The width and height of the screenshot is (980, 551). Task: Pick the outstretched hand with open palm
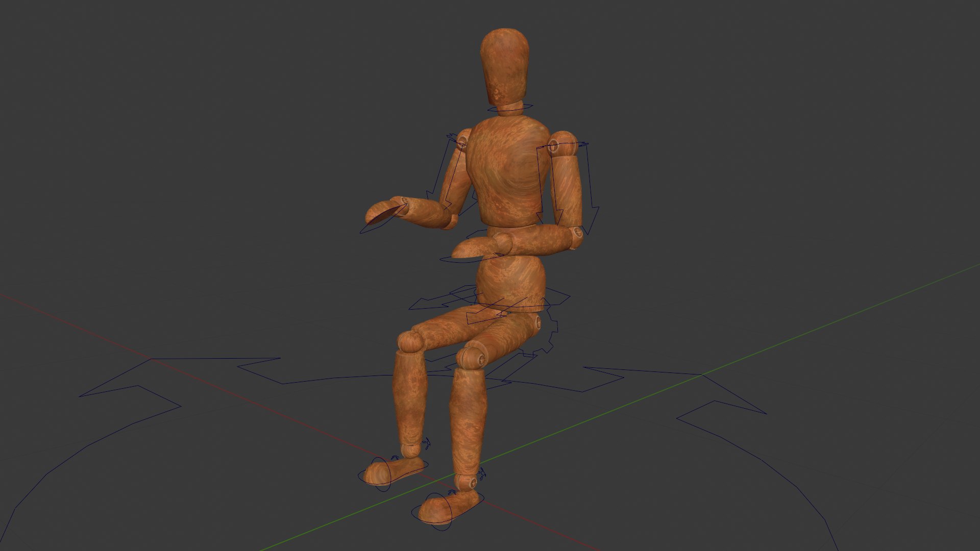pyautogui.click(x=387, y=211)
